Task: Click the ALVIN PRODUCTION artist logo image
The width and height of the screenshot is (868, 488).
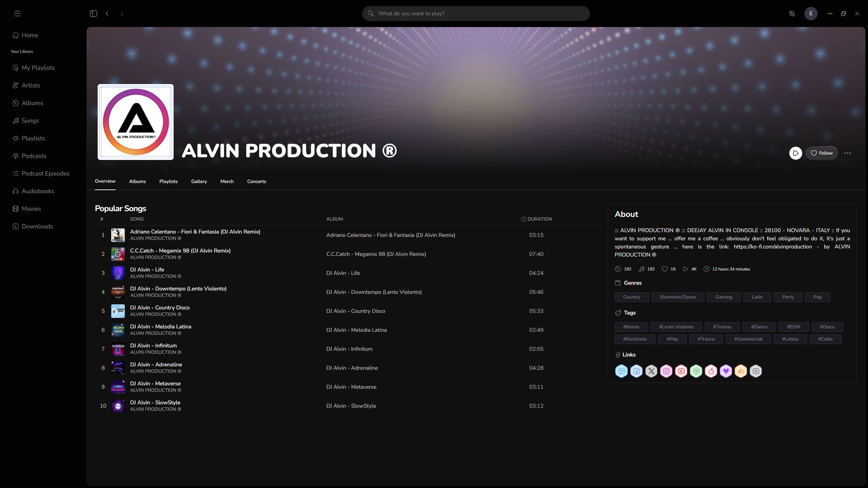Action: coord(136,122)
